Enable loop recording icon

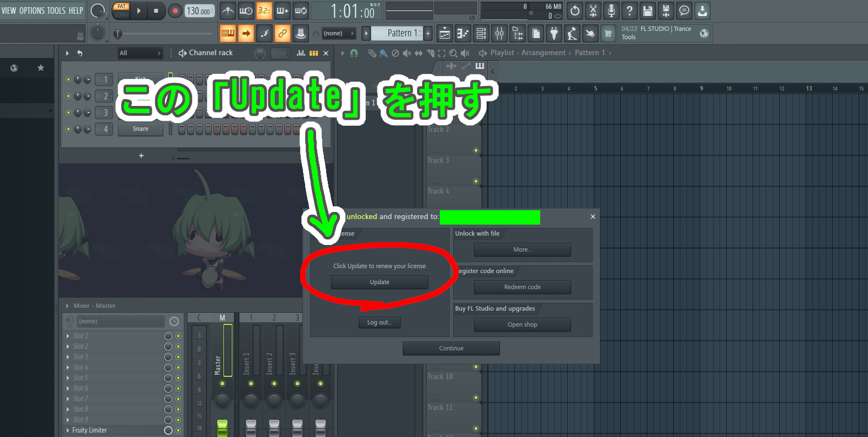click(301, 10)
